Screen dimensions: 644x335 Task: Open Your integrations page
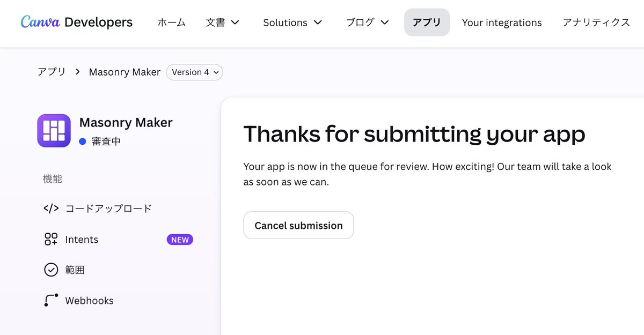pos(502,23)
